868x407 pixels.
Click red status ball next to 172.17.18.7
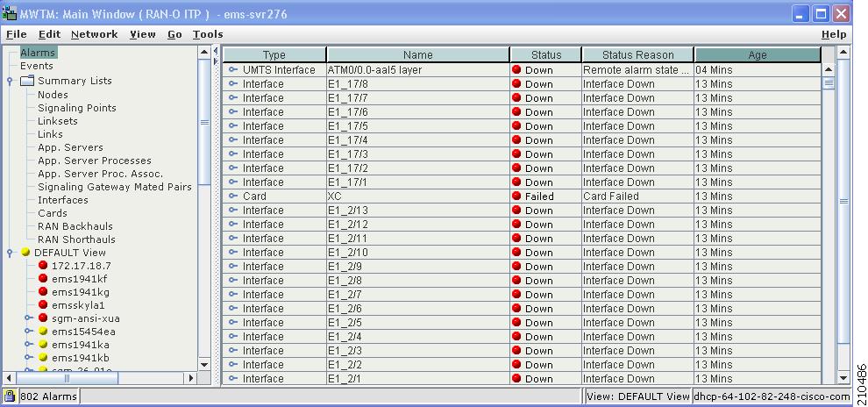pyautogui.click(x=43, y=265)
